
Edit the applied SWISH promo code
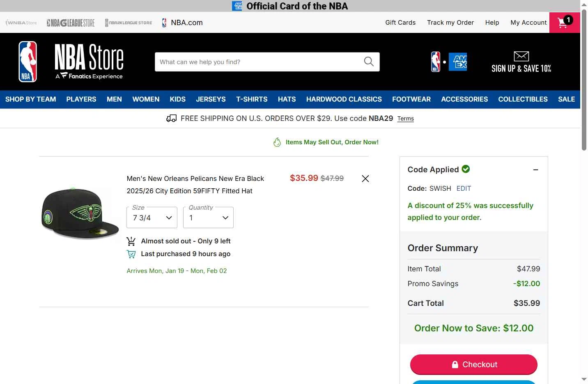tap(464, 188)
